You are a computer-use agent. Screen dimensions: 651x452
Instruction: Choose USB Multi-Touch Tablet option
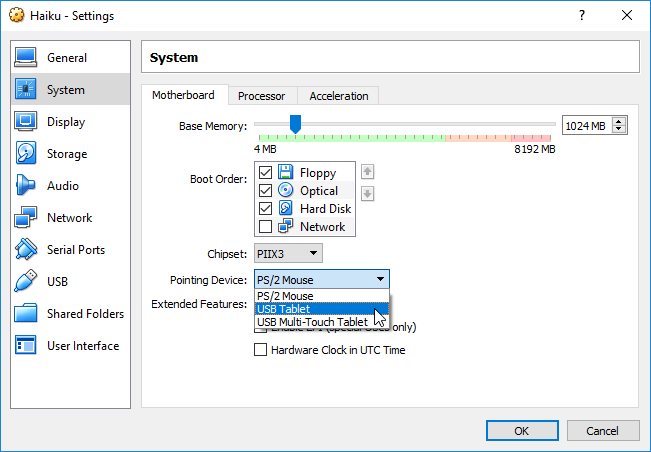312,322
